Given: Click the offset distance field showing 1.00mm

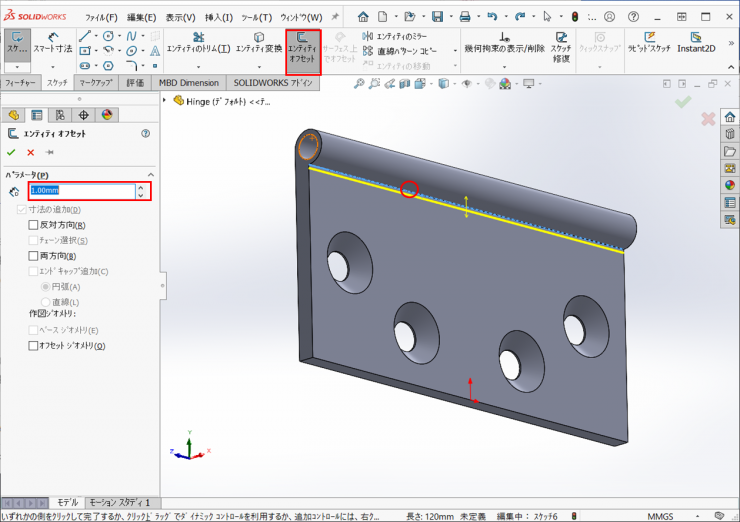Looking at the screenshot, I should click(x=80, y=190).
